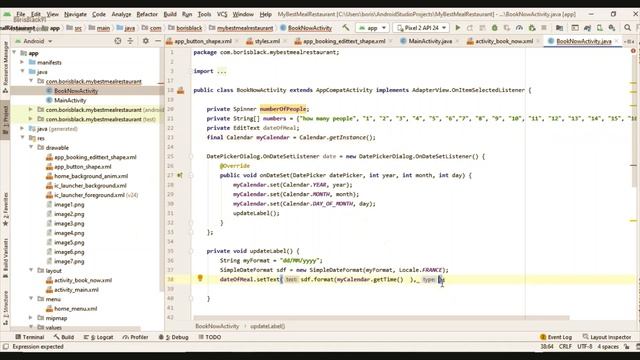Close the BookNowActivity.java tab
640x360 pixels.
tap(616, 41)
